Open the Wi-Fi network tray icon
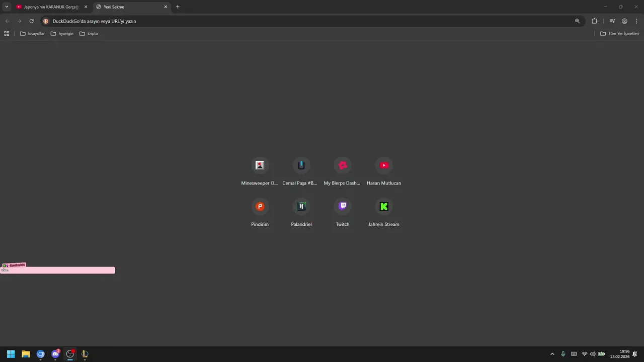 coord(585,354)
